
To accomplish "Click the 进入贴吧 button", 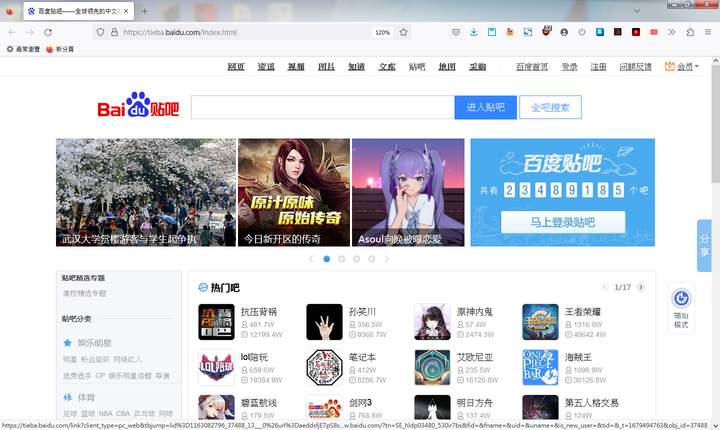I will point(485,107).
